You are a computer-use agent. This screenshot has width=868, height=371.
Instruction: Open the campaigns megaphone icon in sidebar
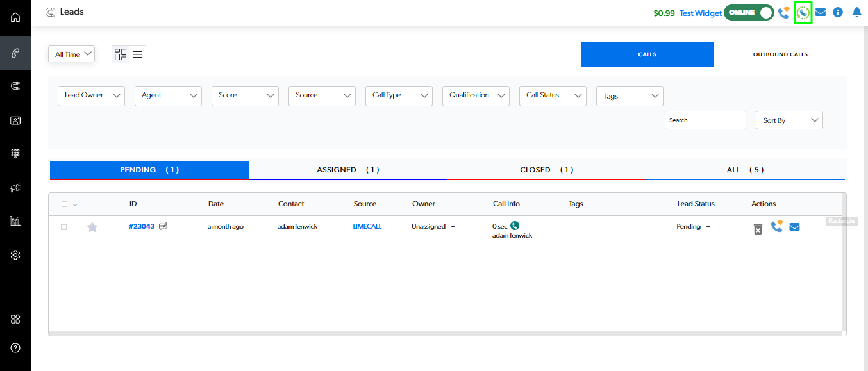tap(15, 188)
